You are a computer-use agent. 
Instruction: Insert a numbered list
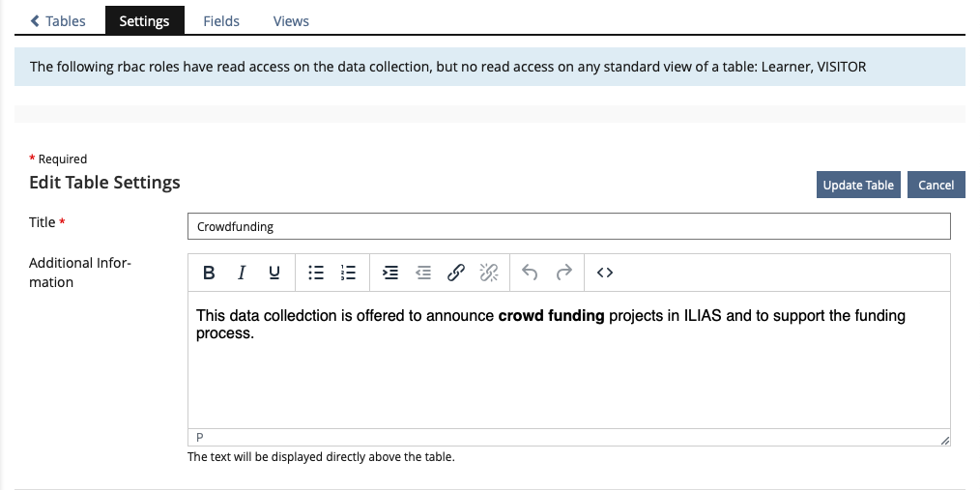[349, 274]
